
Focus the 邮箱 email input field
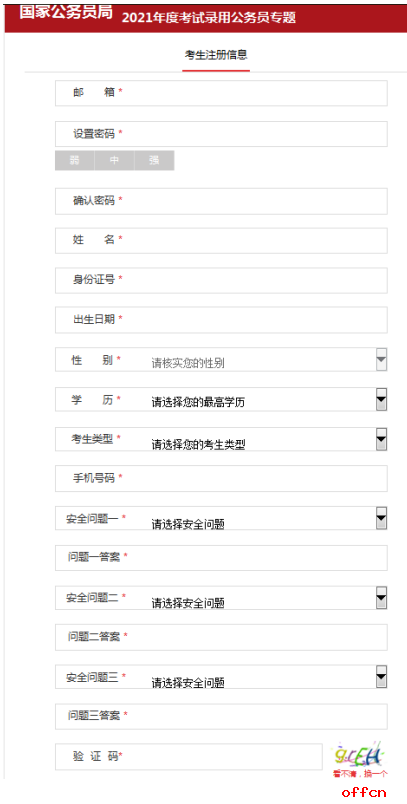tap(221, 93)
